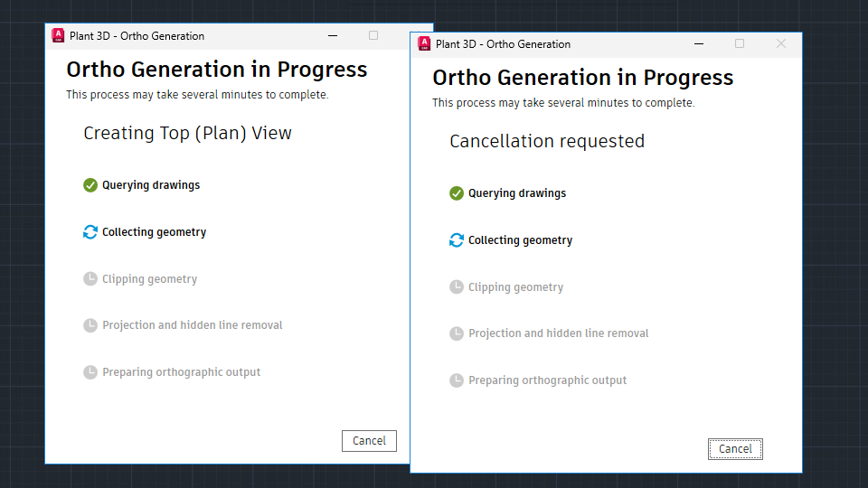
Task: Minimize the Creating Top View window
Action: pos(333,36)
